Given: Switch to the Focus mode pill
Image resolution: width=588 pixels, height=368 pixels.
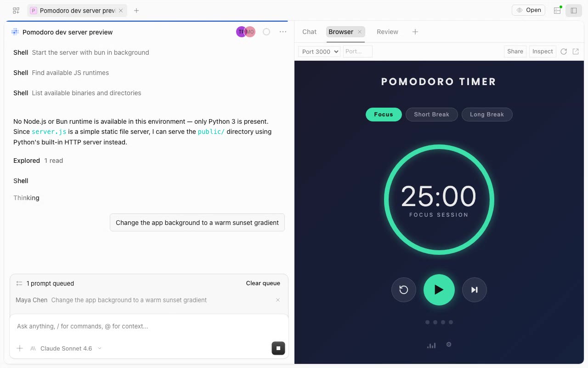Looking at the screenshot, I should [x=384, y=115].
